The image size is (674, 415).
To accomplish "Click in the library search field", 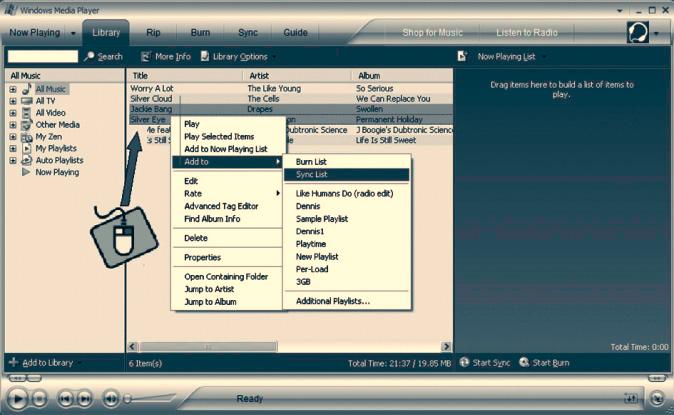I will (43, 56).
